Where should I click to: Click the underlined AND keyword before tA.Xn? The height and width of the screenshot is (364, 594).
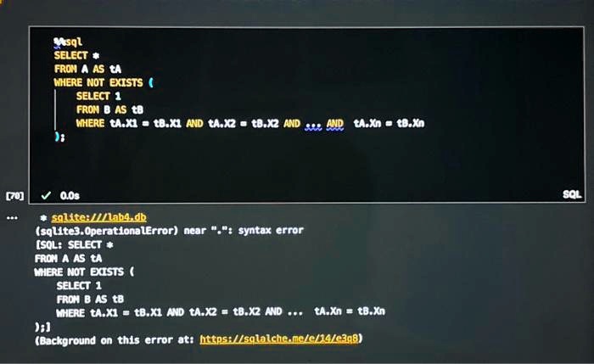[335, 124]
